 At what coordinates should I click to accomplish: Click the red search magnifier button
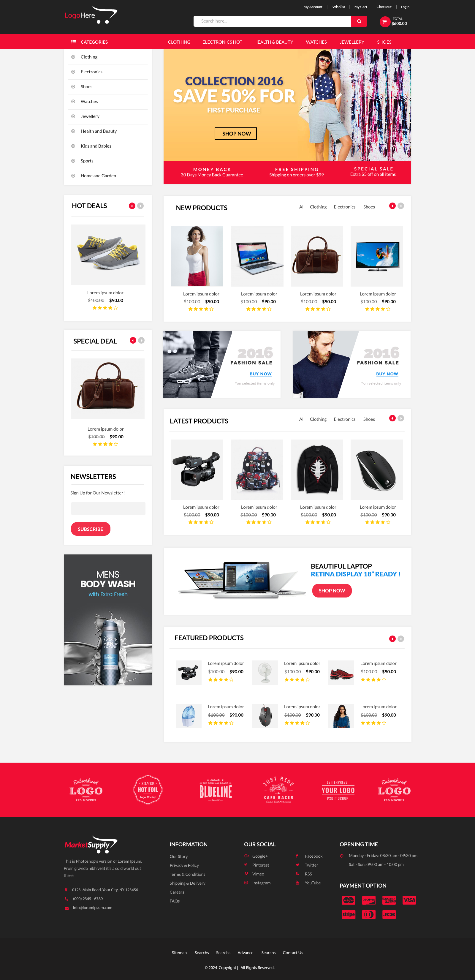tap(359, 21)
